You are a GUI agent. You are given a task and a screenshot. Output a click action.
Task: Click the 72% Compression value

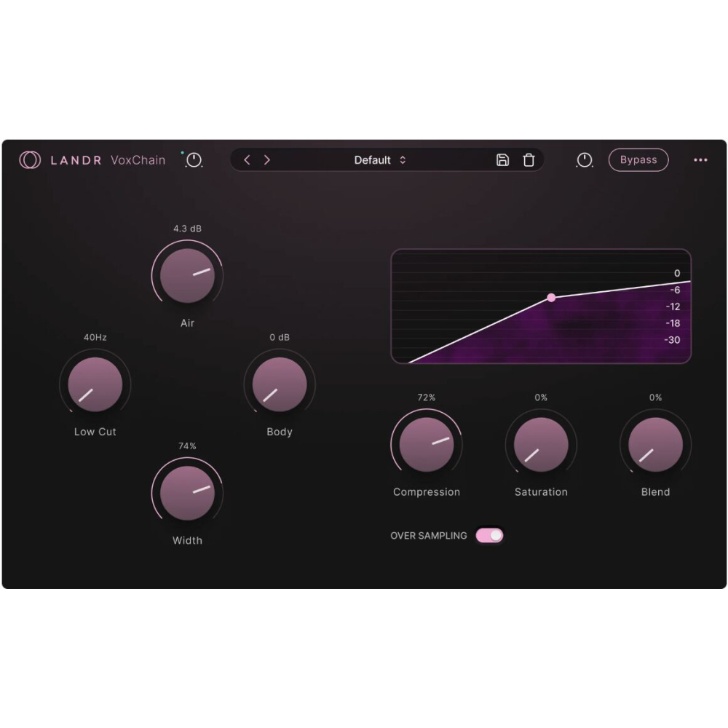[426, 397]
